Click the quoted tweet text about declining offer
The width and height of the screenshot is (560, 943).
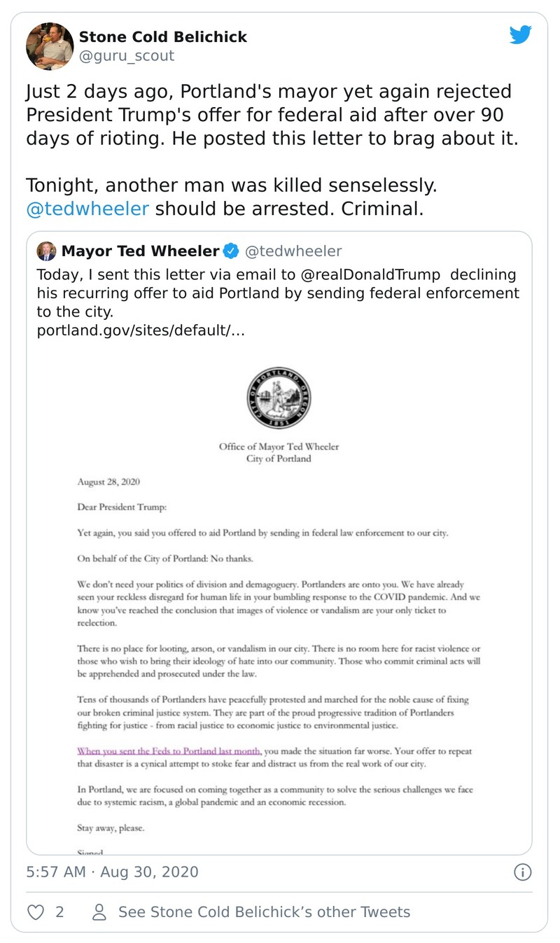point(278,293)
